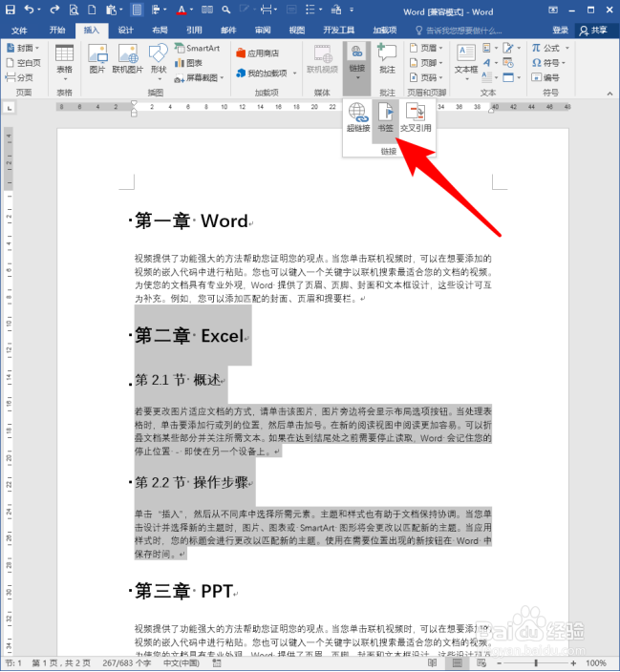The width and height of the screenshot is (620, 672).
Task: Click the Paste clipboard icon in quick access toolbar
Action: pos(111,10)
